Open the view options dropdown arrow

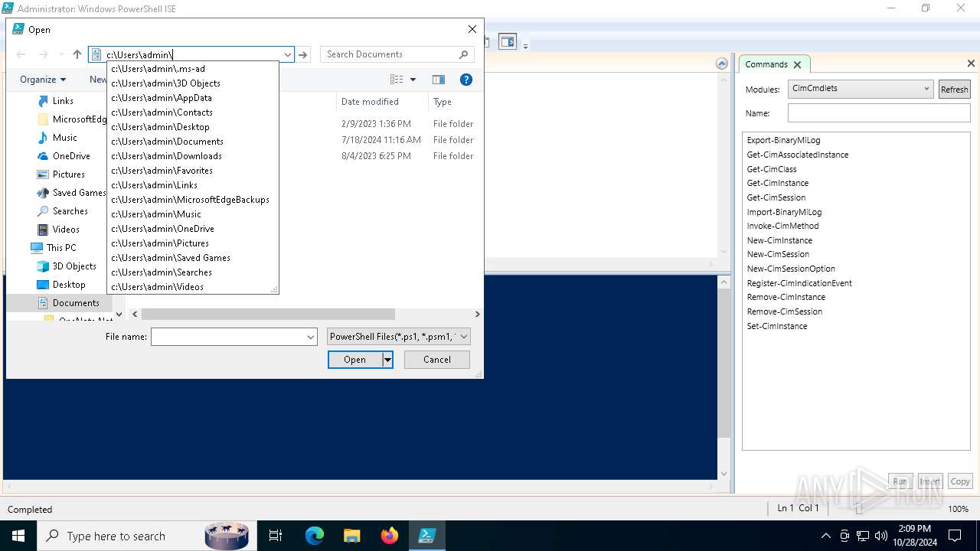click(413, 80)
